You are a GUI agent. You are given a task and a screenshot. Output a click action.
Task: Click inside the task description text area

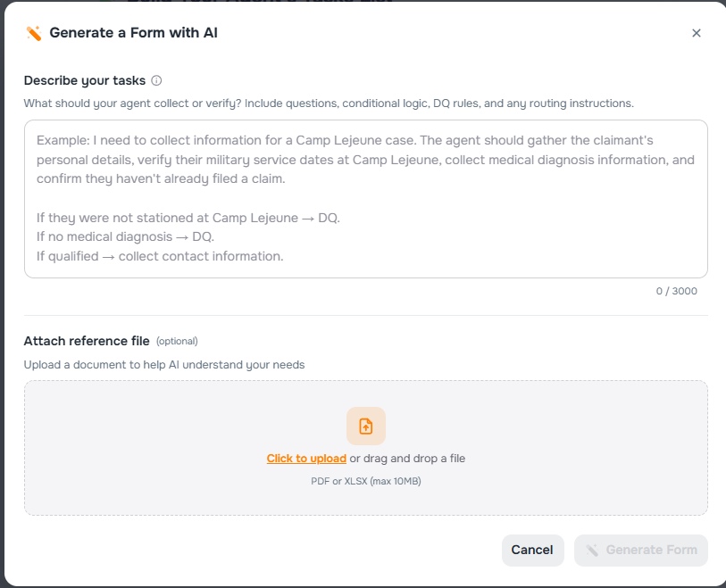tap(363, 199)
